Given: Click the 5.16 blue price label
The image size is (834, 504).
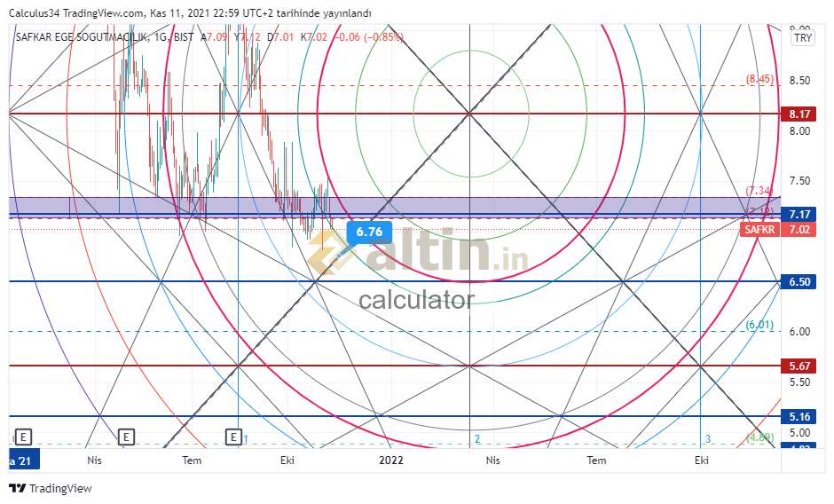Looking at the screenshot, I should pyautogui.click(x=799, y=416).
